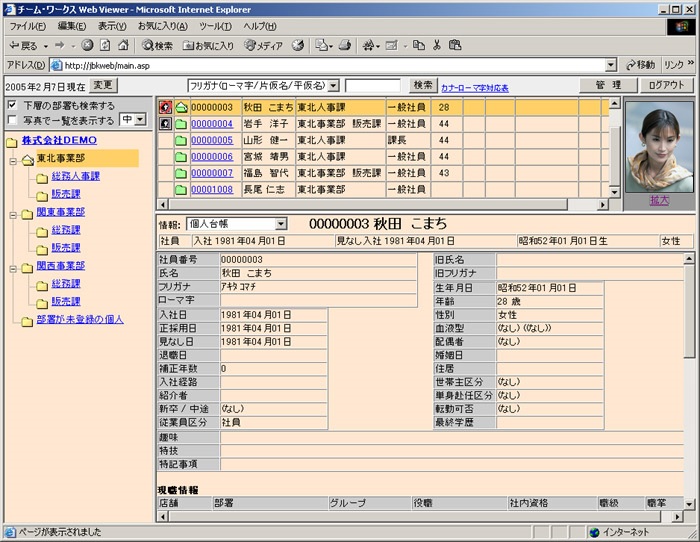700x542 pixels.
Task: Open the お気に入り favorites toolbar button
Action: (208, 45)
